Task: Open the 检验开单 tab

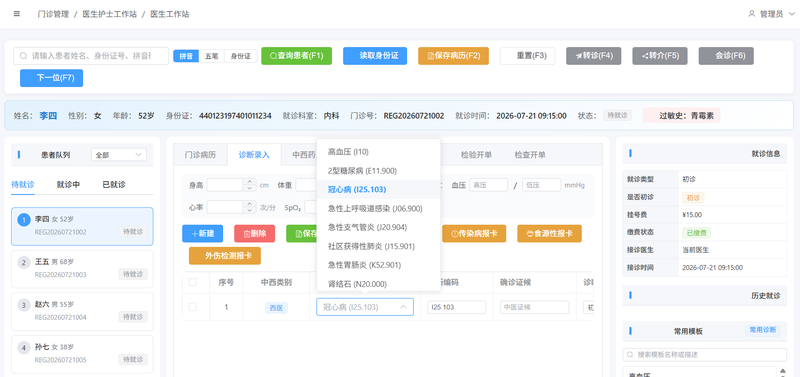Action: [476, 155]
